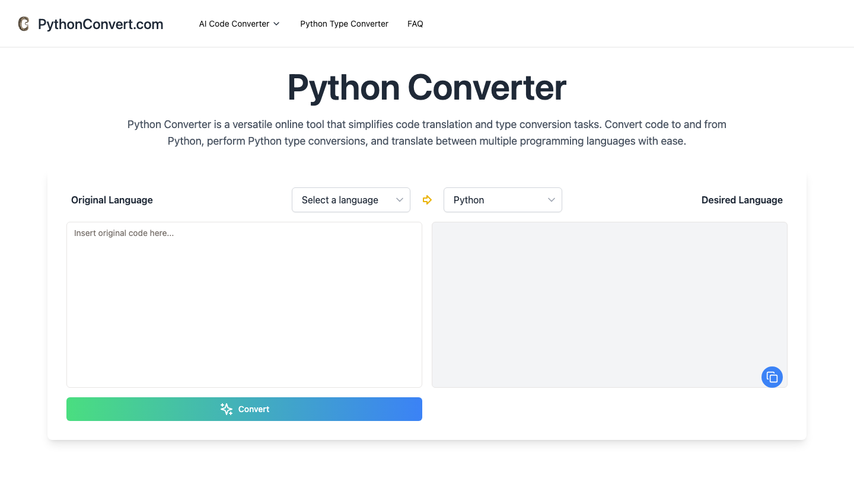
Task: Click the yellow arrow between language selectors
Action: [x=427, y=200]
